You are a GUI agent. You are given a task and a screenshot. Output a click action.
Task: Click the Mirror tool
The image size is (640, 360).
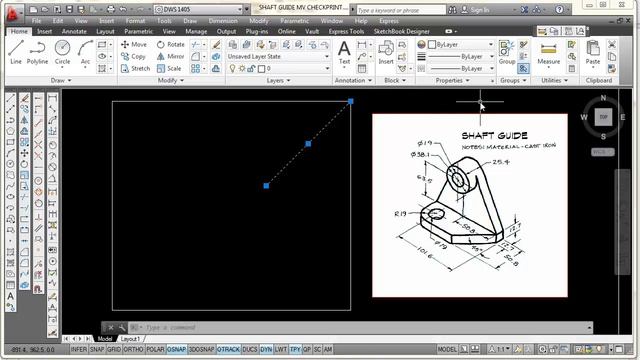(x=171, y=56)
